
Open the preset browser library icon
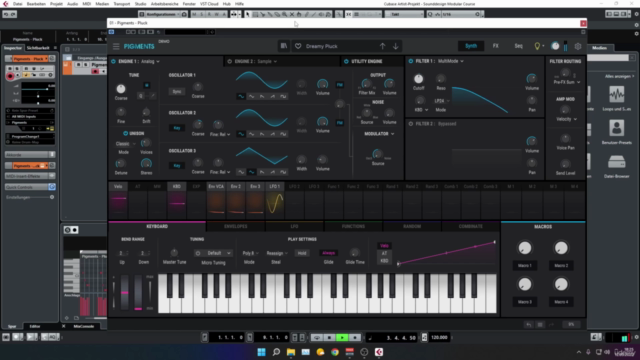click(284, 46)
